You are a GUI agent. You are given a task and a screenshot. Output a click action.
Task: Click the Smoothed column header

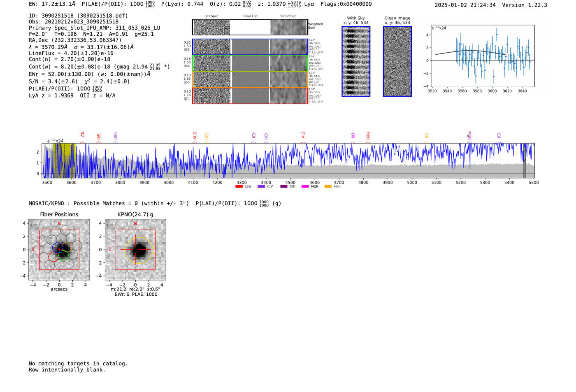coord(288,16)
